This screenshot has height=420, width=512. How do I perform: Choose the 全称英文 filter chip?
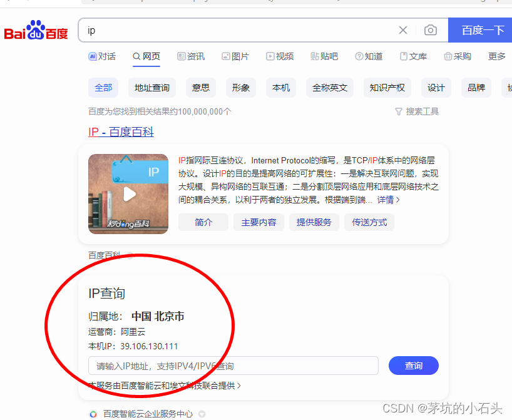pos(330,88)
